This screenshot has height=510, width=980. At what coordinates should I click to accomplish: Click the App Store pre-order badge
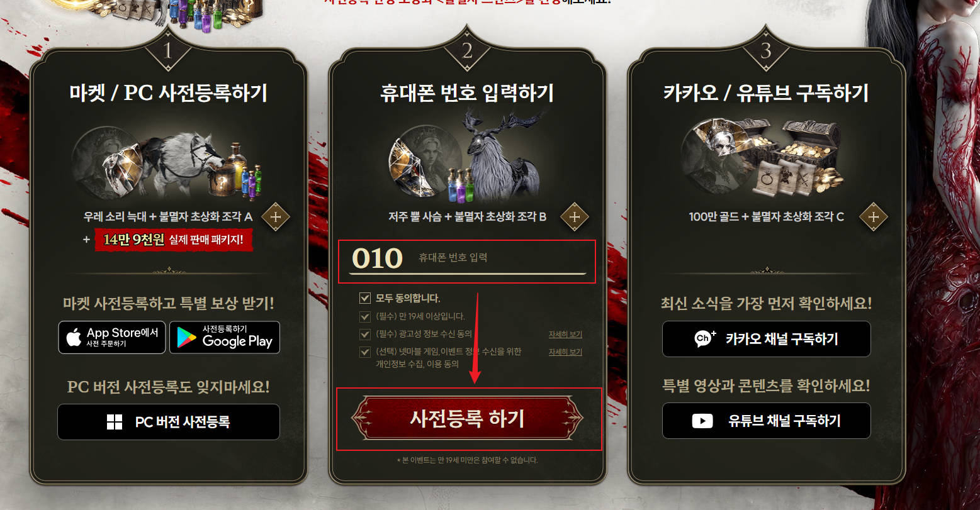pyautogui.click(x=112, y=338)
